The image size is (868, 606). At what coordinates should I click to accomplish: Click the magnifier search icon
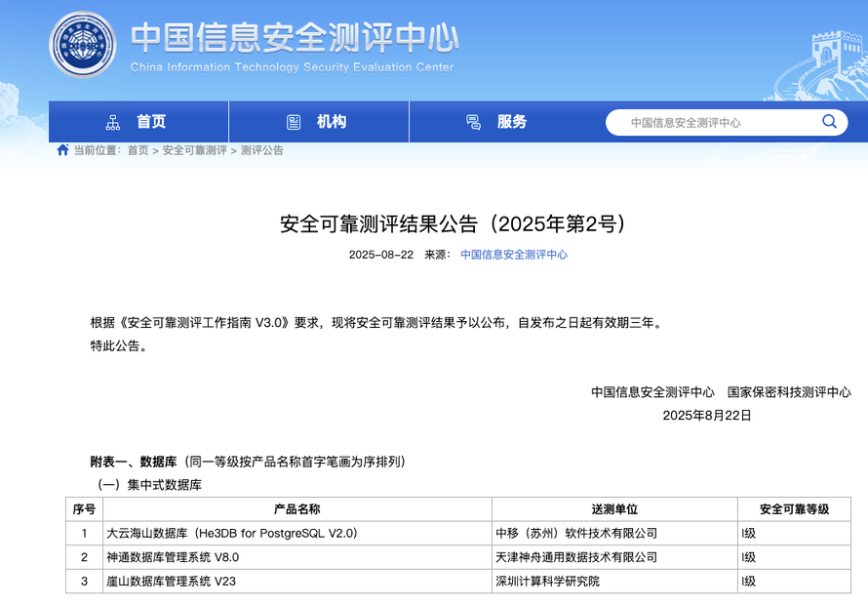[x=829, y=121]
